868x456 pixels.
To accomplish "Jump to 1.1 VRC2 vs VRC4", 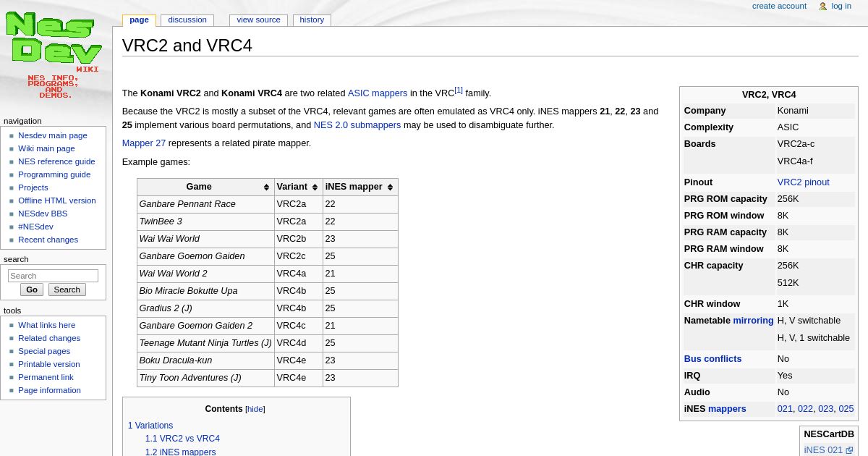I will point(182,439).
